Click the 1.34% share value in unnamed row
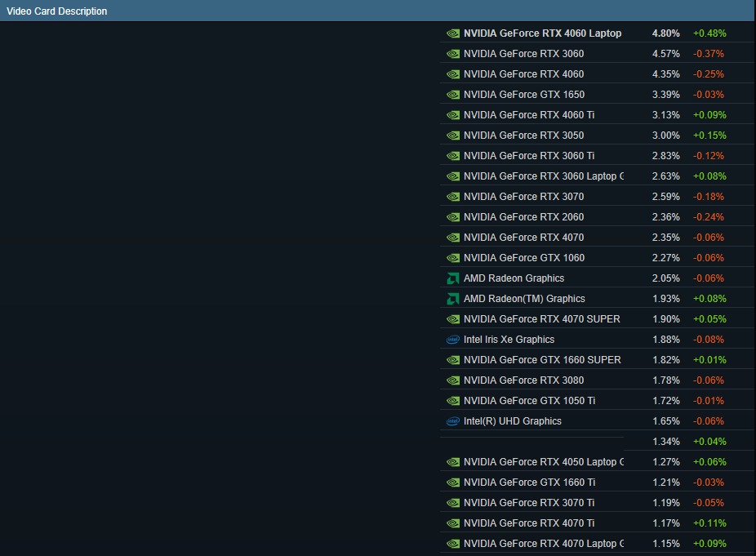This screenshot has width=756, height=556. 666,442
